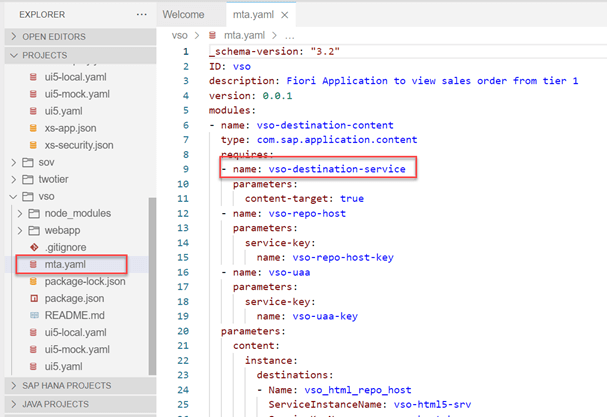The image size is (607, 417).
Task: Click the twotier folder icon
Action: [x=28, y=179]
